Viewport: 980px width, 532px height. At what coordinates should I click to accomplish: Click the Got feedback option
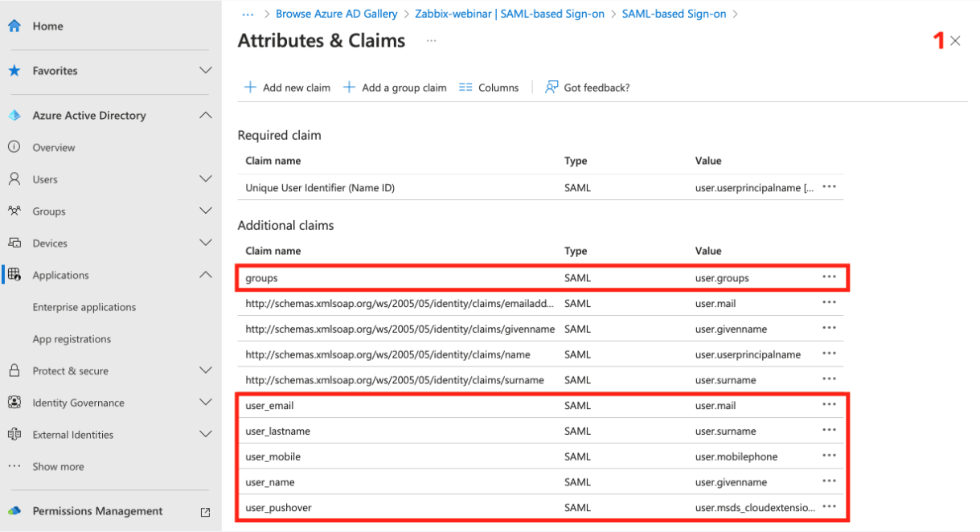tap(587, 87)
